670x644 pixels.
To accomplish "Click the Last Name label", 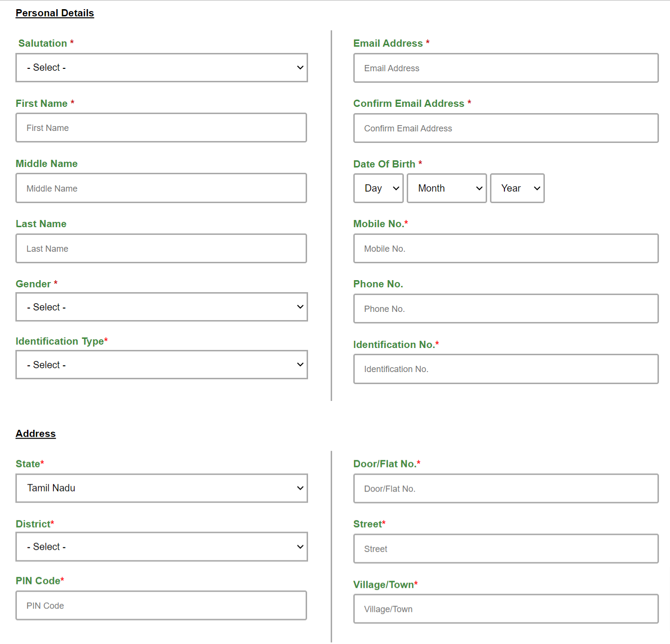I will (41, 224).
